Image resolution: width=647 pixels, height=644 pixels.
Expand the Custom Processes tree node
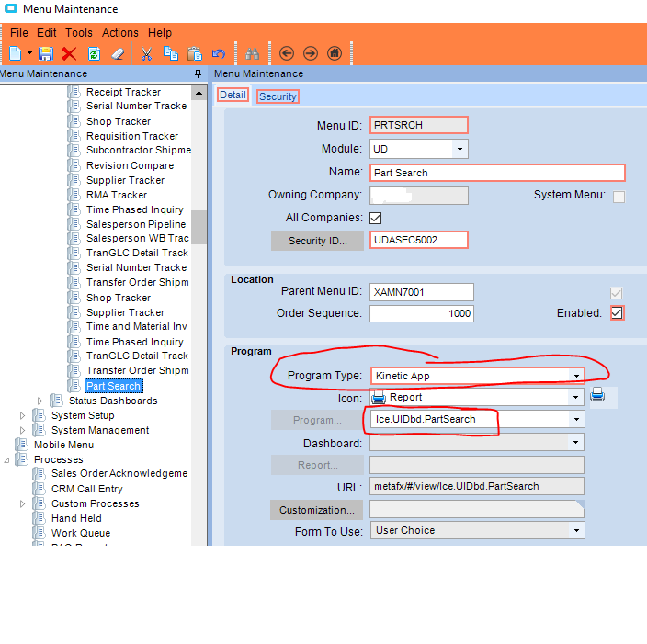pyautogui.click(x=22, y=503)
